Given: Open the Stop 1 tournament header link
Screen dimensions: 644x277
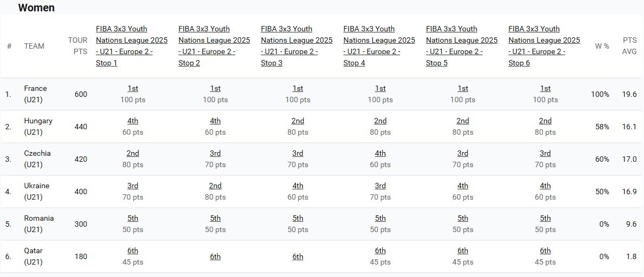Looking at the screenshot, I should pyautogui.click(x=131, y=46).
